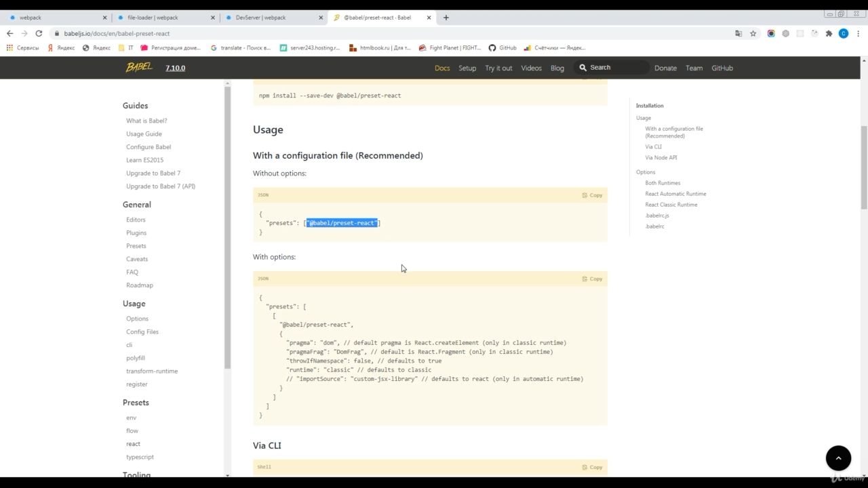Open transform-runtime sidebar link
Viewport: 868px width, 488px height.
(152, 371)
